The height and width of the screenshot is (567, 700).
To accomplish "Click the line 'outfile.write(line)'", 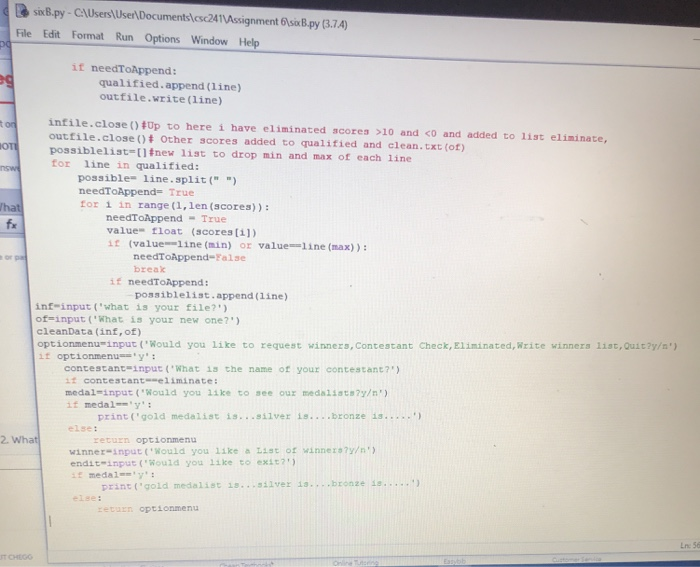I will click(161, 98).
